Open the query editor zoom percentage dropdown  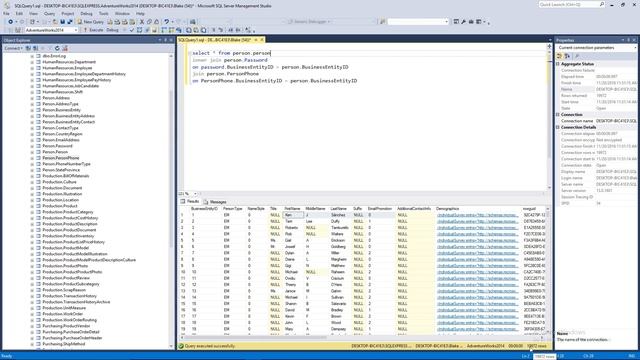(195, 194)
